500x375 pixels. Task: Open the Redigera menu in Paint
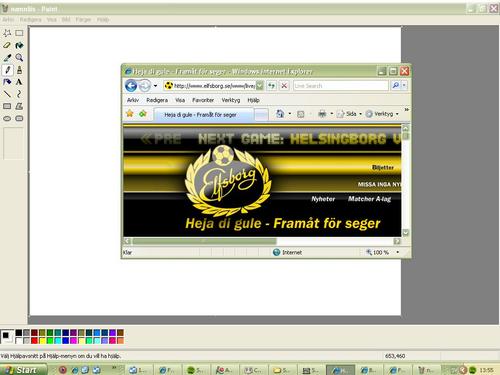[x=30, y=20]
